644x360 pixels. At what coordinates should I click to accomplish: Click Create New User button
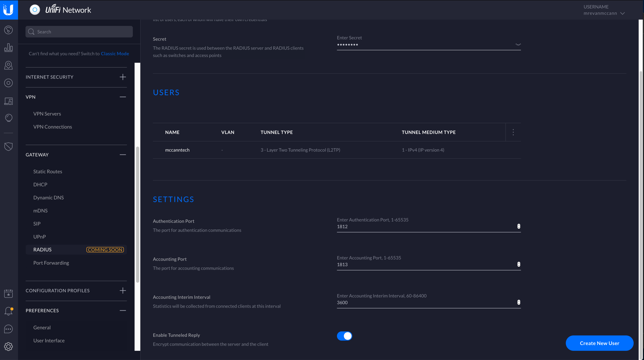[599, 343]
